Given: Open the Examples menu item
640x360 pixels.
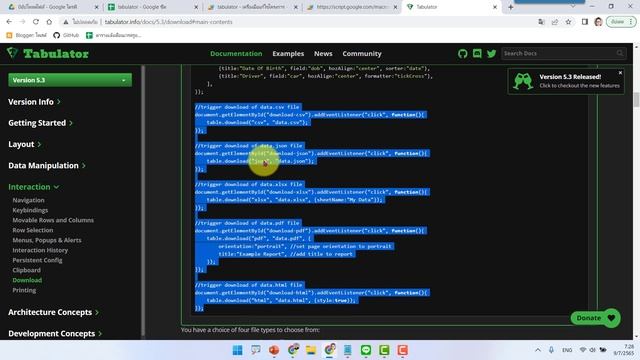Looking at the screenshot, I should click(288, 53).
